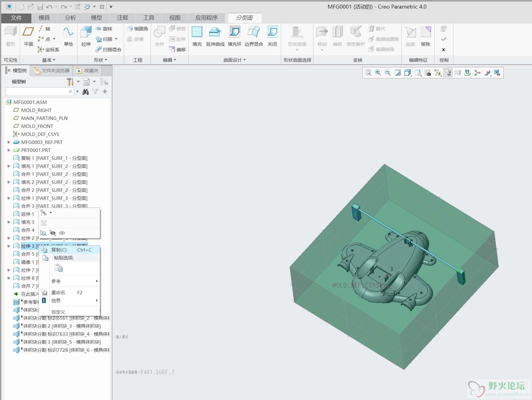Switch to the 视图 ribbon tab
Image resolution: width=532 pixels, height=400 pixels.
[x=175, y=18]
